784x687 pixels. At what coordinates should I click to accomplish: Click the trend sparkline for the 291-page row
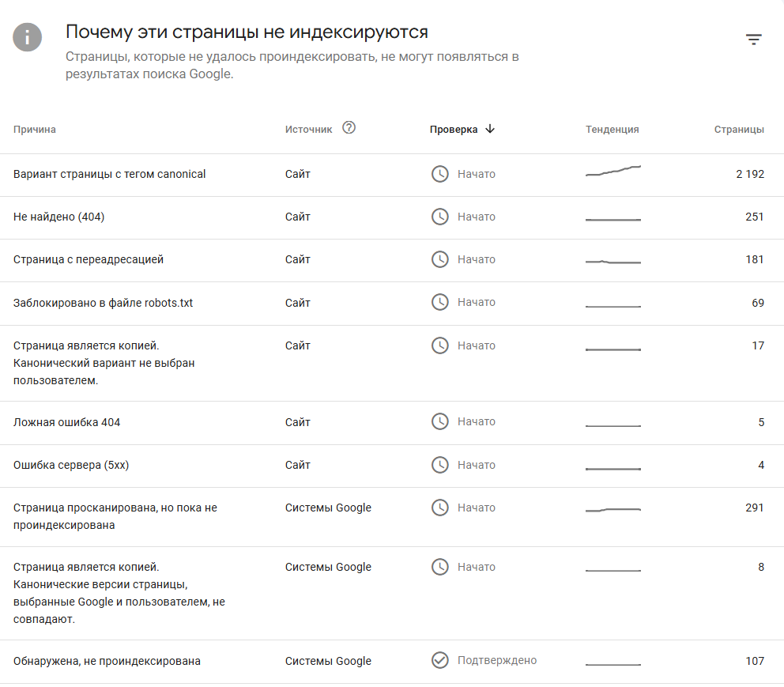[x=613, y=510]
